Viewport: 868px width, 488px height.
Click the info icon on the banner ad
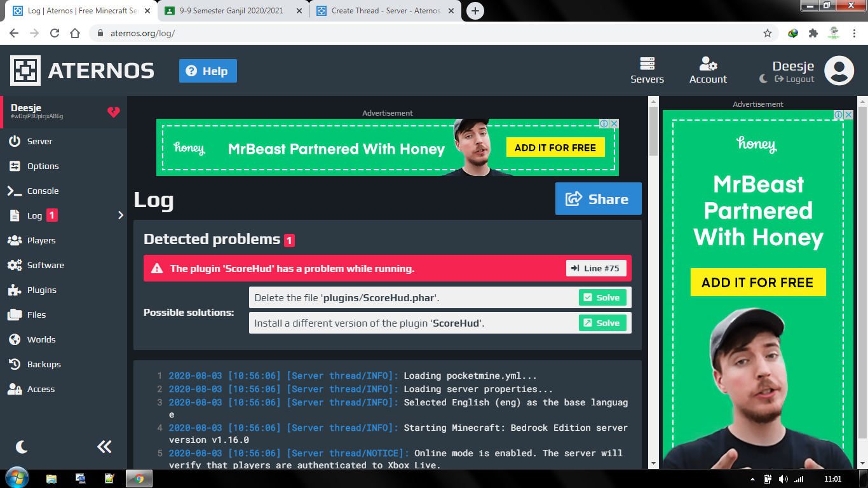pos(604,124)
